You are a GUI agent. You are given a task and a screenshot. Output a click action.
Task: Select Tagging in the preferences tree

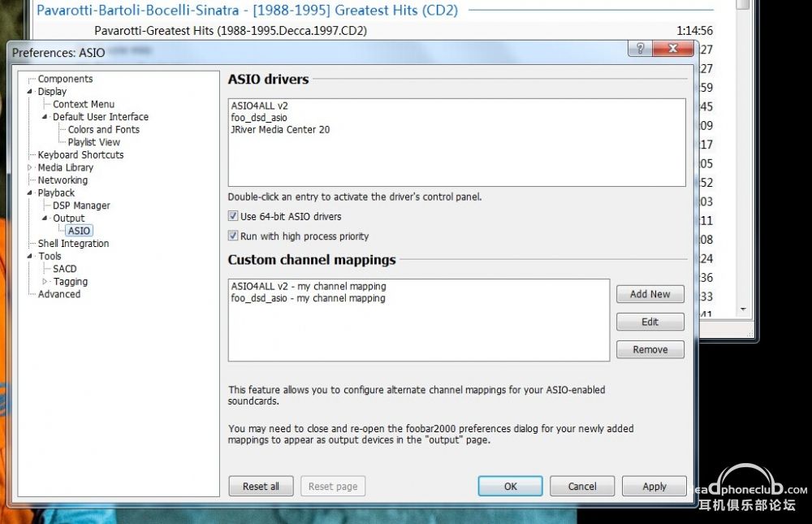(x=71, y=281)
